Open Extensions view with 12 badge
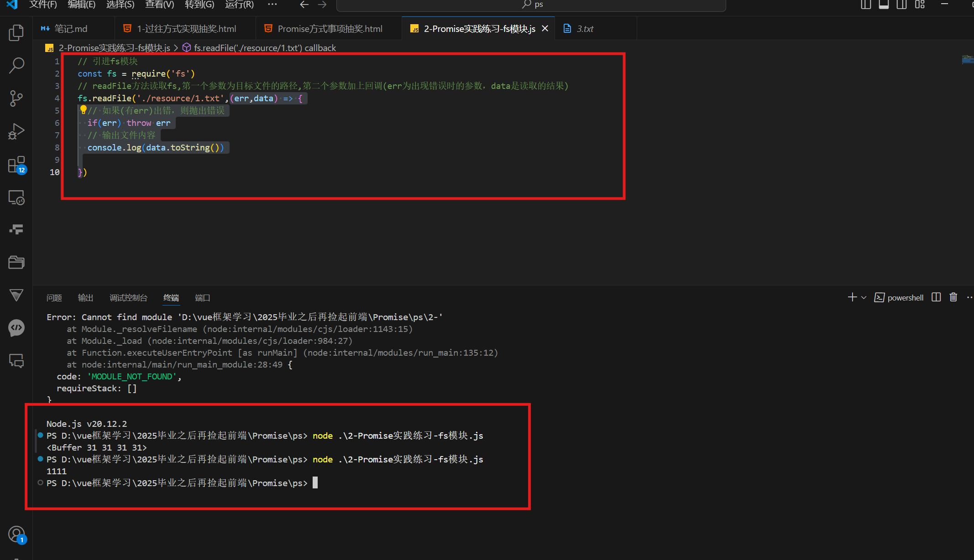This screenshot has height=560, width=974. 16,165
